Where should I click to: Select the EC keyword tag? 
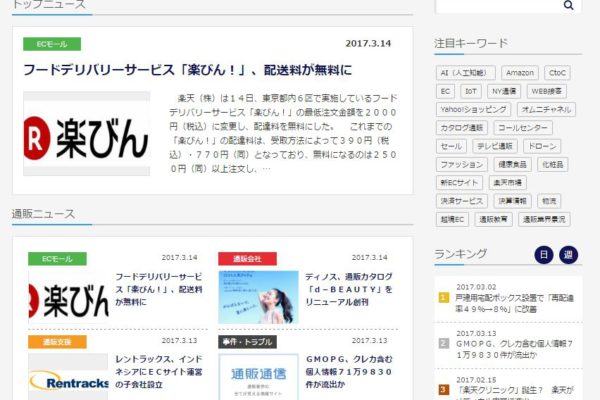tap(445, 91)
